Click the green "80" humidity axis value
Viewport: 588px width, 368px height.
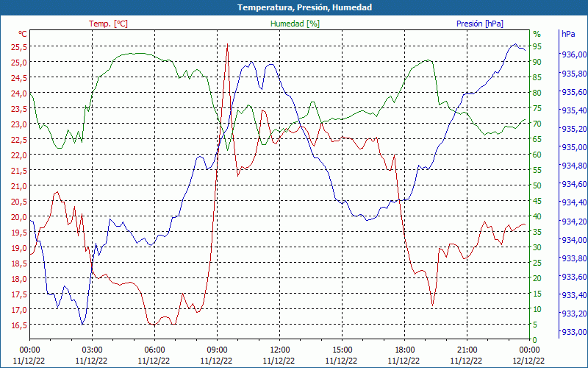(x=537, y=93)
